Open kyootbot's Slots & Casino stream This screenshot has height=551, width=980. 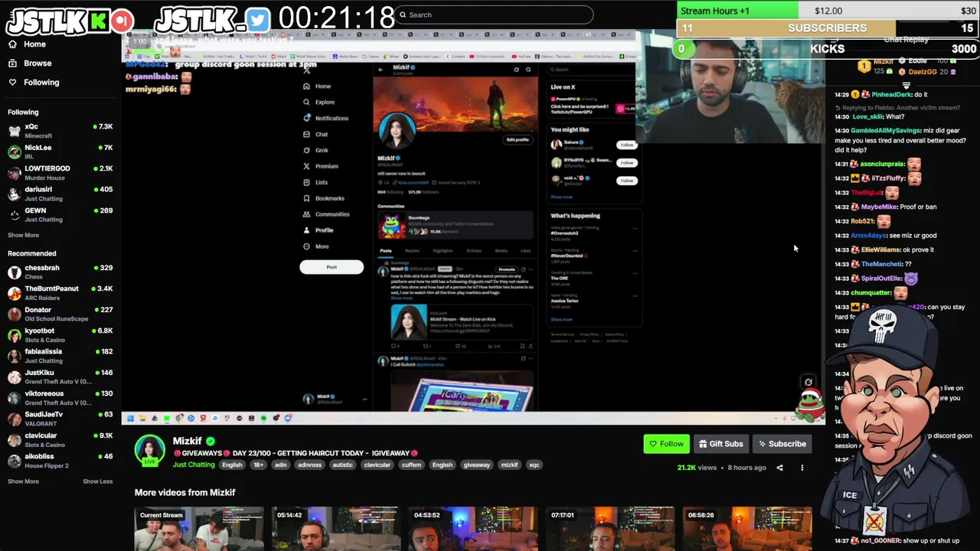60,335
